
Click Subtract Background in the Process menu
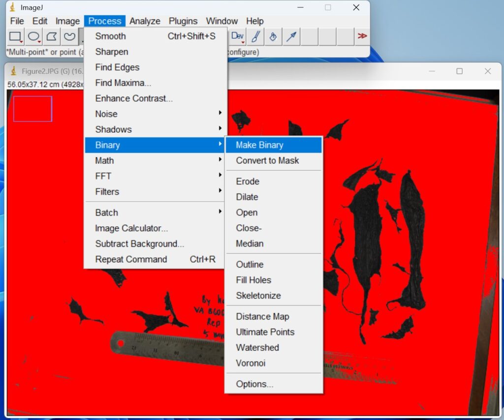[x=139, y=243]
